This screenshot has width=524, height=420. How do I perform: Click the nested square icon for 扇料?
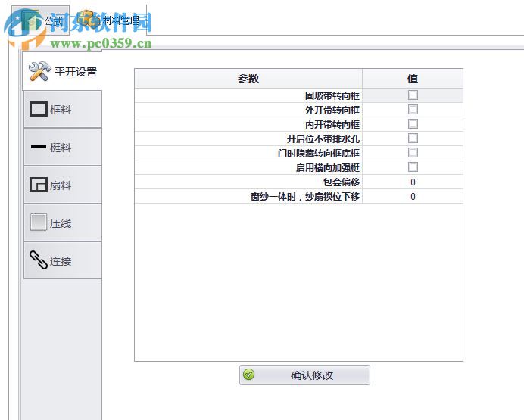(x=39, y=185)
